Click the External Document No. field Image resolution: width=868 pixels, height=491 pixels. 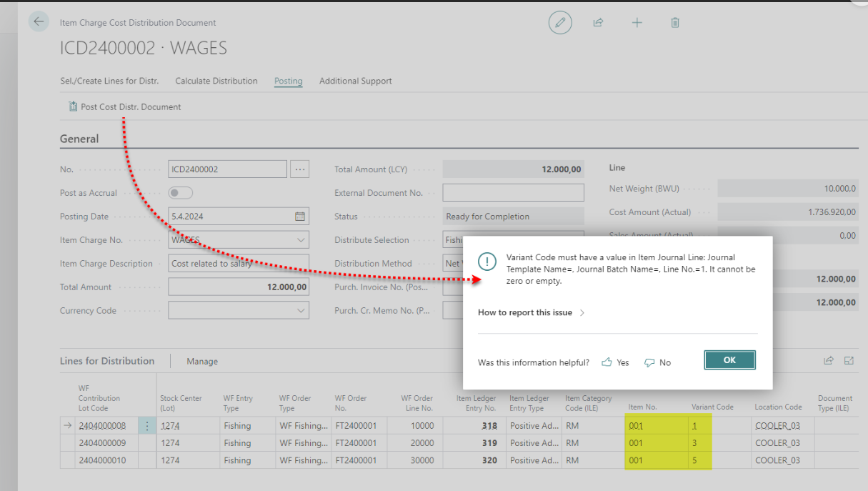(x=513, y=193)
